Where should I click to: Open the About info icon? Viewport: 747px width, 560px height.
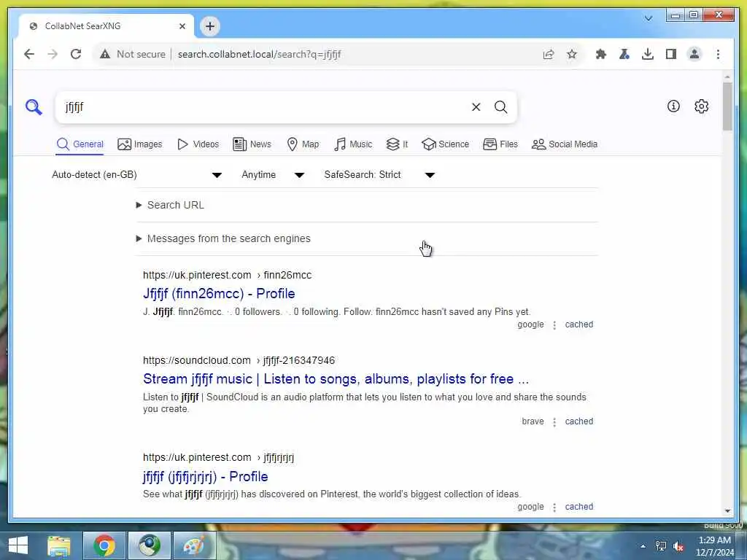click(x=673, y=106)
